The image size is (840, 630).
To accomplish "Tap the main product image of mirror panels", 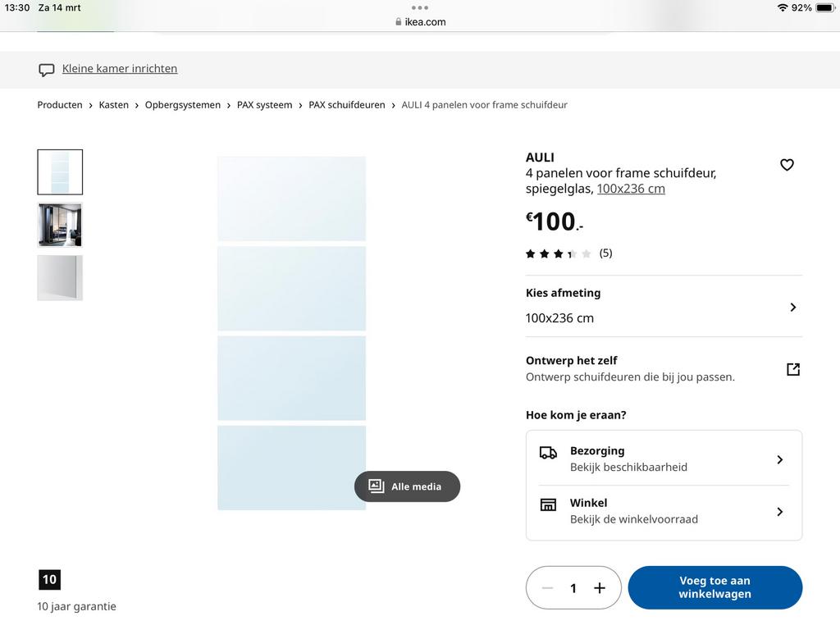I will coord(291,333).
